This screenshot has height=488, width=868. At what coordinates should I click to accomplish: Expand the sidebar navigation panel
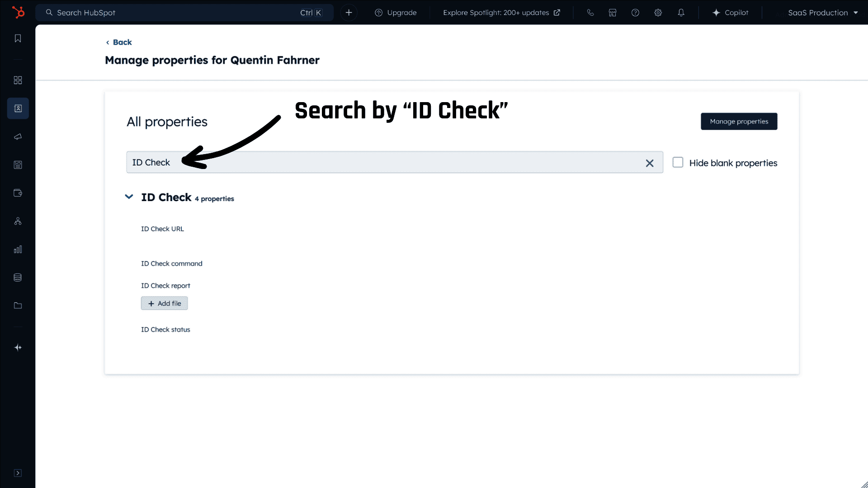point(18,473)
